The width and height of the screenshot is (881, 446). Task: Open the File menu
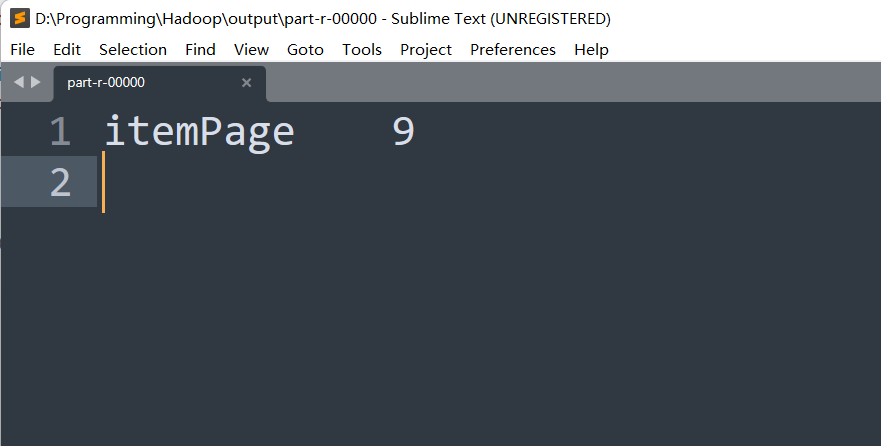coord(22,49)
